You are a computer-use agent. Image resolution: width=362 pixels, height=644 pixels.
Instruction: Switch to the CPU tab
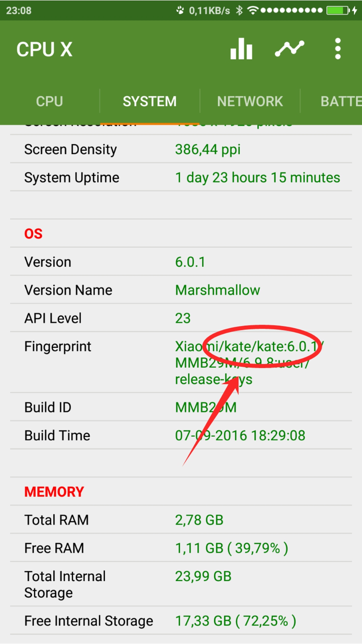pyautogui.click(x=50, y=101)
